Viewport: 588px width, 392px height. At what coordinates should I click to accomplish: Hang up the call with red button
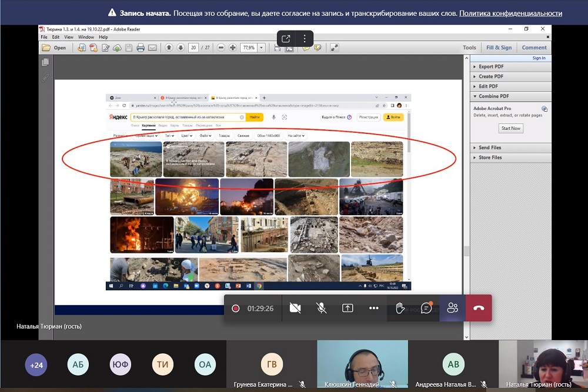coord(479,308)
